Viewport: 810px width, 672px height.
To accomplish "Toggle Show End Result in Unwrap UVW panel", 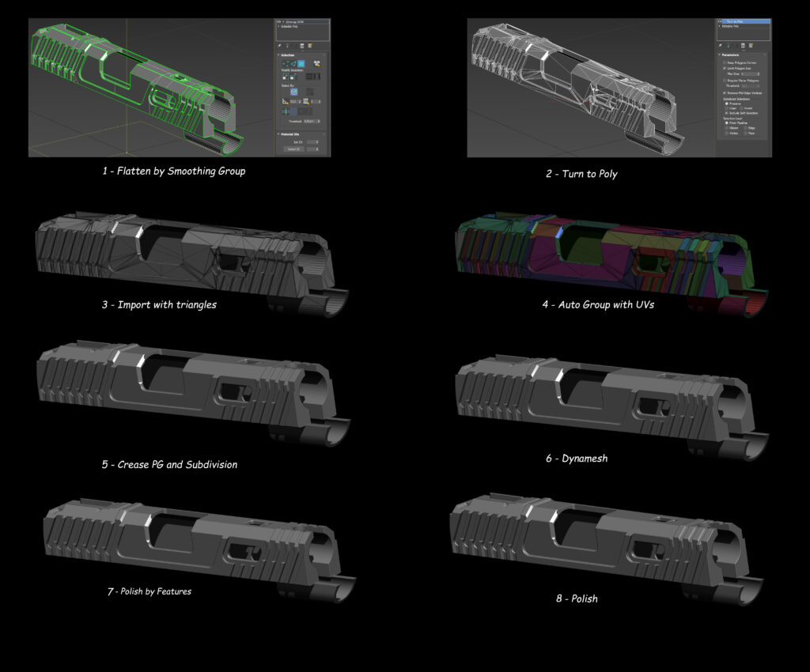I will pos(287,46).
